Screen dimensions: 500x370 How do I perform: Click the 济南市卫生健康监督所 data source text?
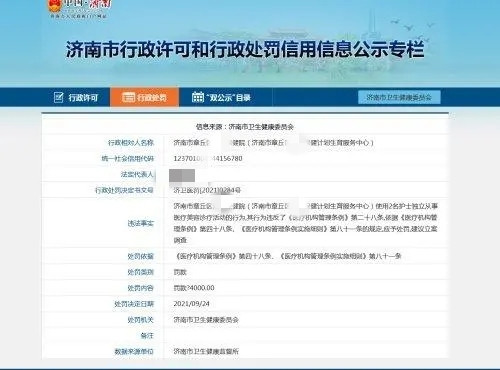coord(206,351)
